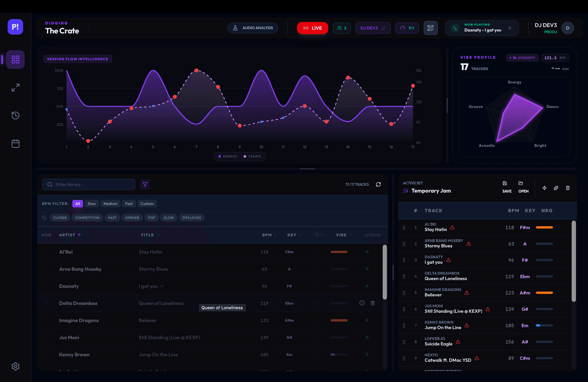Click the AI sparkles icon in the active set panel
588x382 pixels.
point(556,188)
